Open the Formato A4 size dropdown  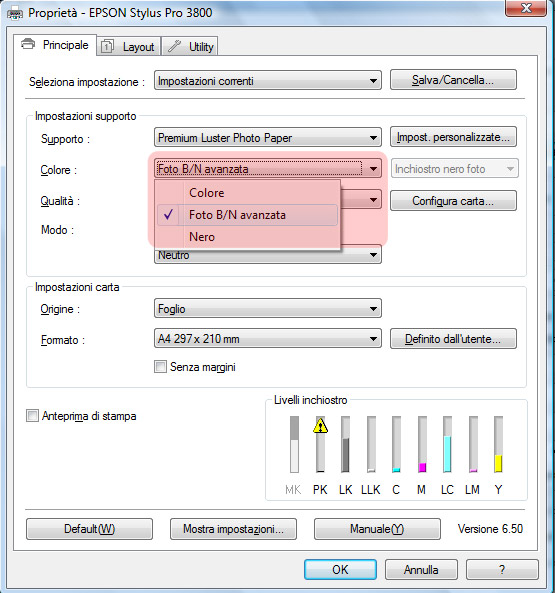coord(268,338)
